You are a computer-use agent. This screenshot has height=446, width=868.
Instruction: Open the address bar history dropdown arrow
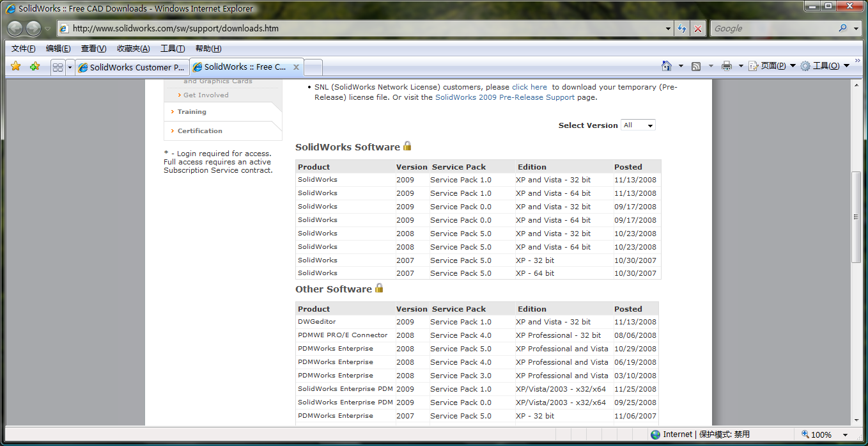click(669, 28)
